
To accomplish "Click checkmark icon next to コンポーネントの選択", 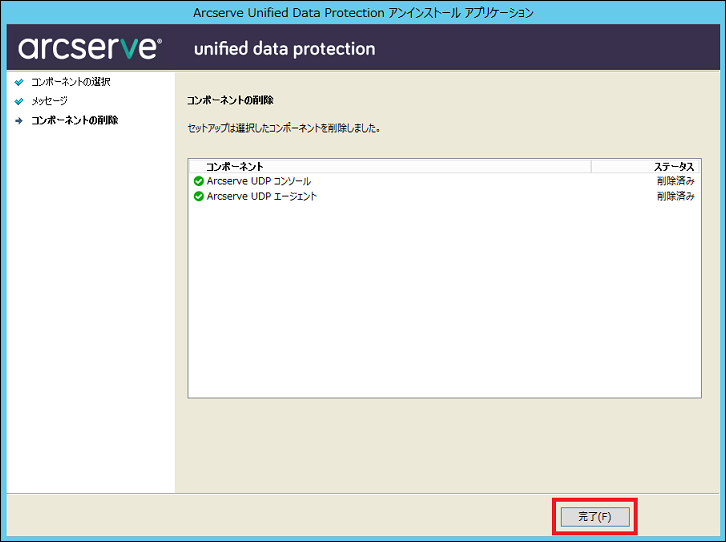I will pos(19,82).
